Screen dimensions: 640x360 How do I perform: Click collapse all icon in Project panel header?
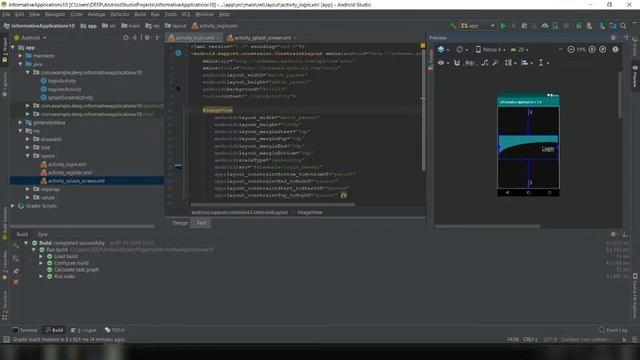coord(135,38)
